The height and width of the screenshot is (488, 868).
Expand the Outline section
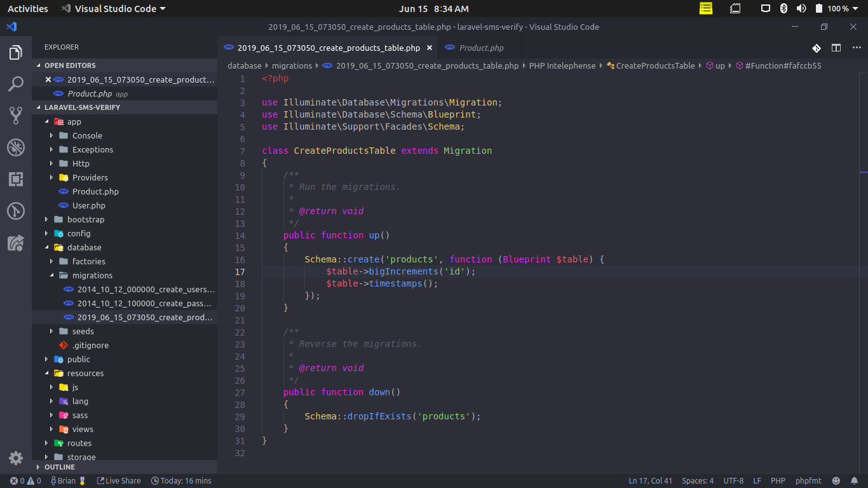click(125, 467)
